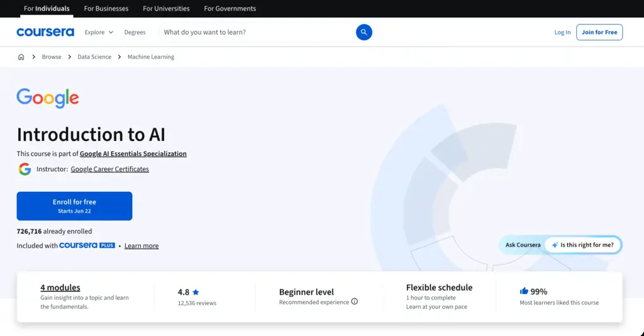Click the 726,716 already enrolled text
This screenshot has width=644, height=336.
coord(54,232)
